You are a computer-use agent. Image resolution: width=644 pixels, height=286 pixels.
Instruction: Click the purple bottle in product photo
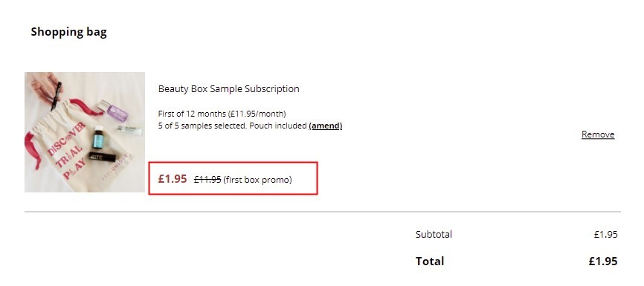point(113,111)
